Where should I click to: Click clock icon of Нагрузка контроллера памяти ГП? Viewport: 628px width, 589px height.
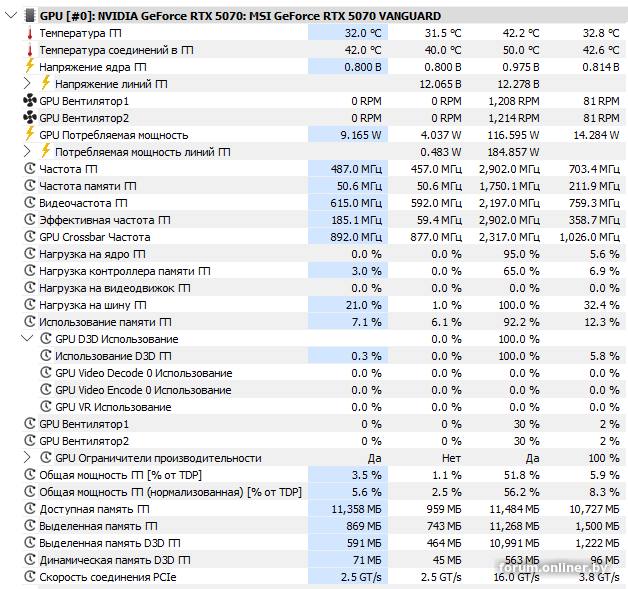tap(30, 271)
